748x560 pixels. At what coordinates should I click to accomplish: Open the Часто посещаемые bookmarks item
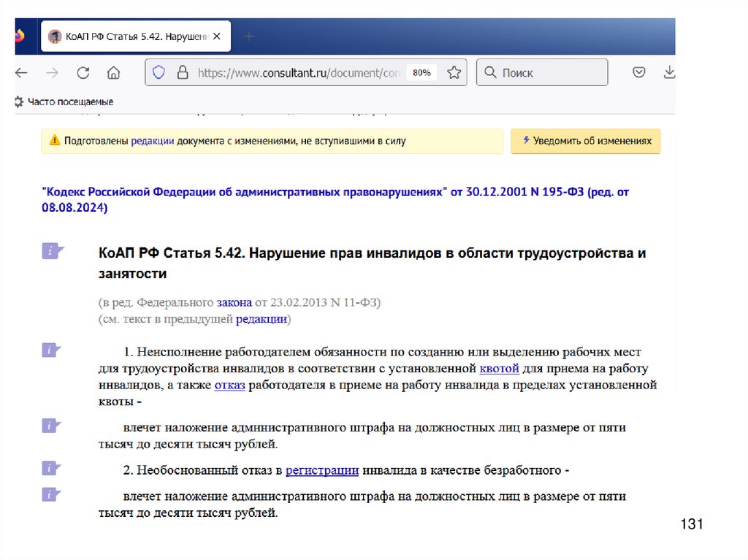click(x=64, y=101)
